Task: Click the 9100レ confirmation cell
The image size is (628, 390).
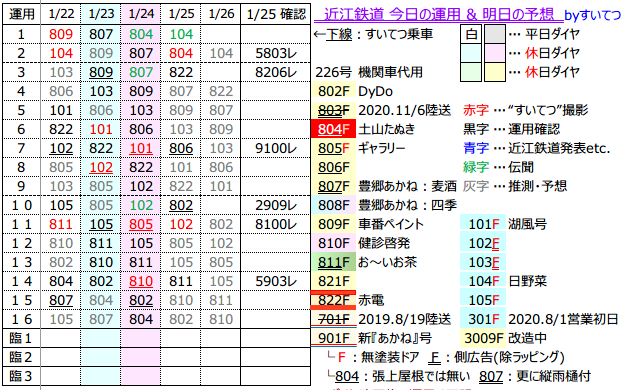Action: tap(276, 149)
